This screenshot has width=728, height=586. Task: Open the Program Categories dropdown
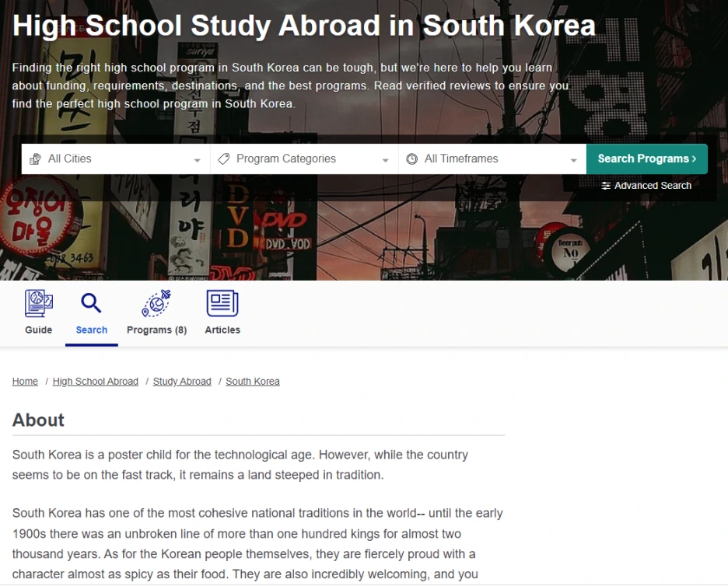click(x=304, y=159)
